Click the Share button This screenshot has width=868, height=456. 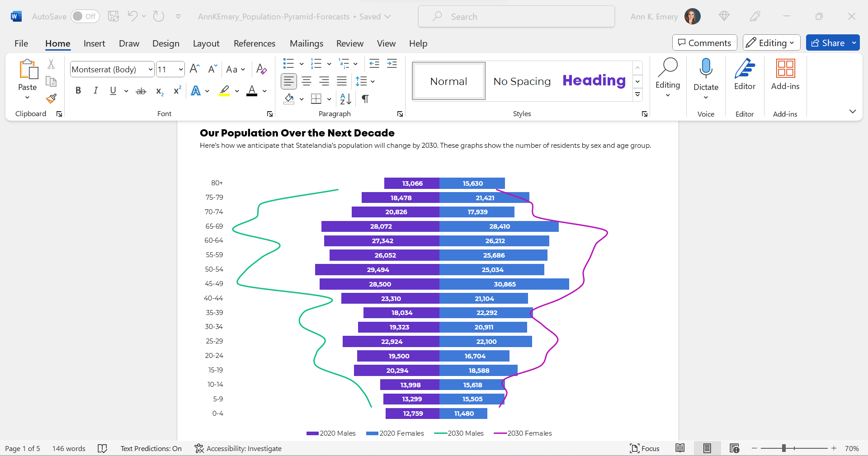coord(828,42)
